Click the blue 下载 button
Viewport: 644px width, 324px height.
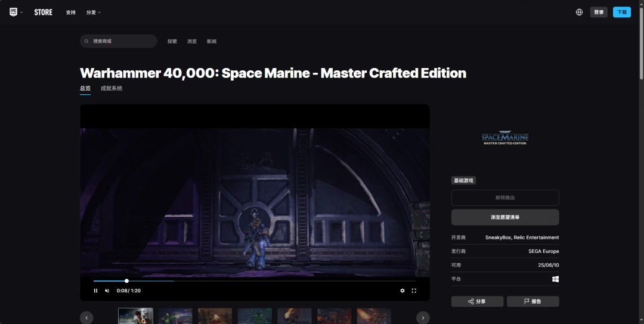point(621,12)
